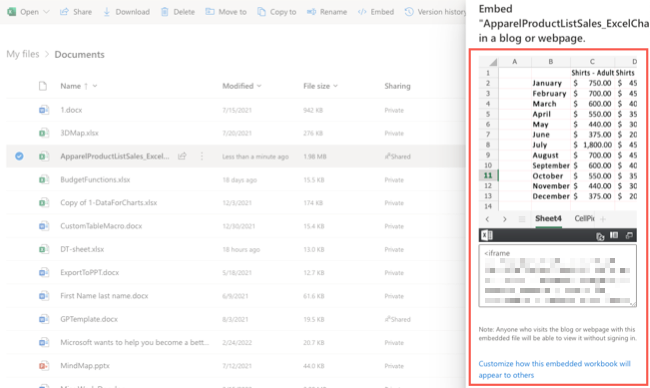This screenshot has width=650, height=388.
Task: Click Embed in the toolbar
Action: click(376, 12)
